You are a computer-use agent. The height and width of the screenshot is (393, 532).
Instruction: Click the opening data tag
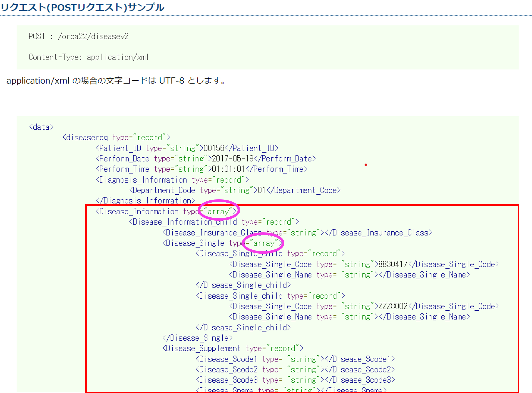pyautogui.click(x=41, y=127)
